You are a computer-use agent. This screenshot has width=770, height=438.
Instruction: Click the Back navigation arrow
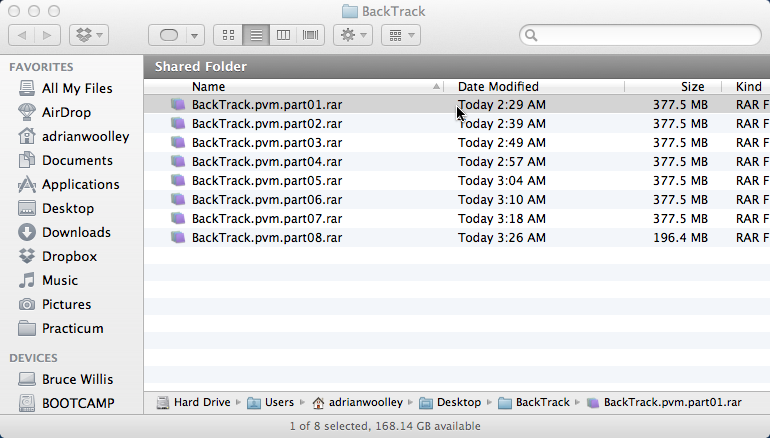[x=22, y=35]
